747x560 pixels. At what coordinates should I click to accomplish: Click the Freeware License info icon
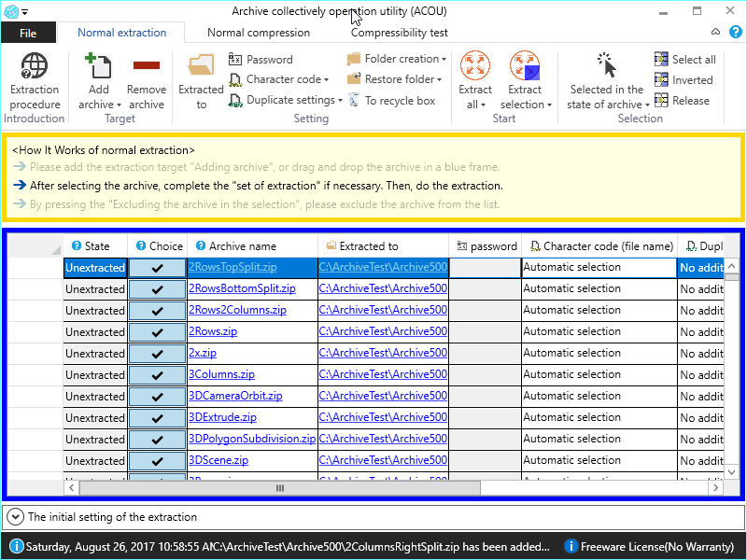pos(571,546)
